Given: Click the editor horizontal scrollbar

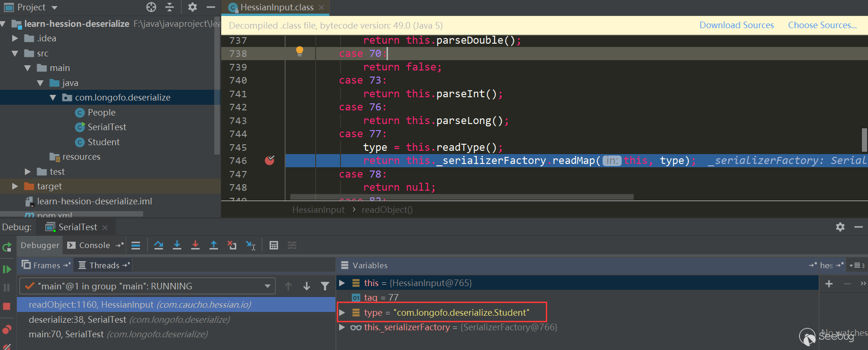Looking at the screenshot, I should pos(462,197).
